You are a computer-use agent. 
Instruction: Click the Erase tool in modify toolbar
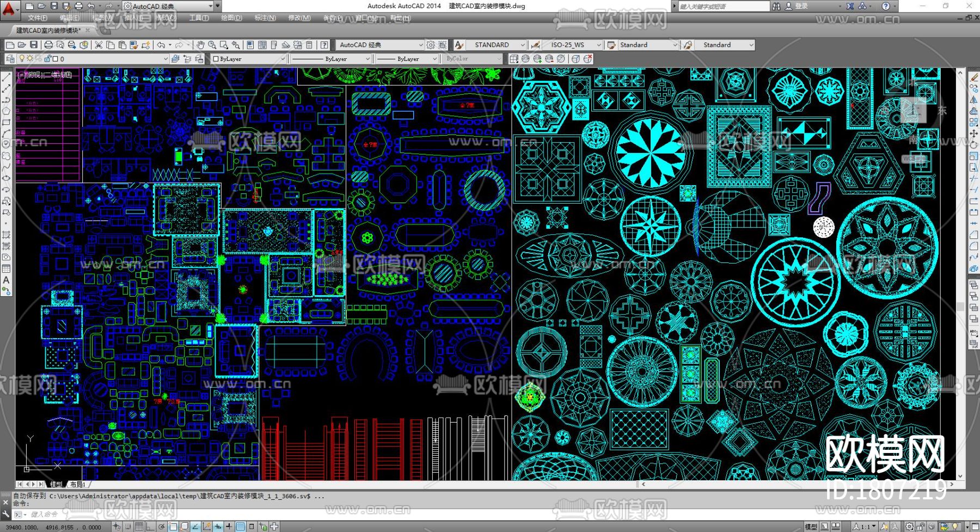pyautogui.click(x=974, y=77)
